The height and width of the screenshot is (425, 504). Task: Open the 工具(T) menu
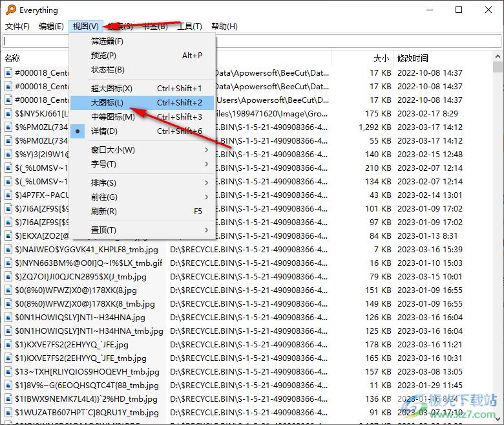190,27
